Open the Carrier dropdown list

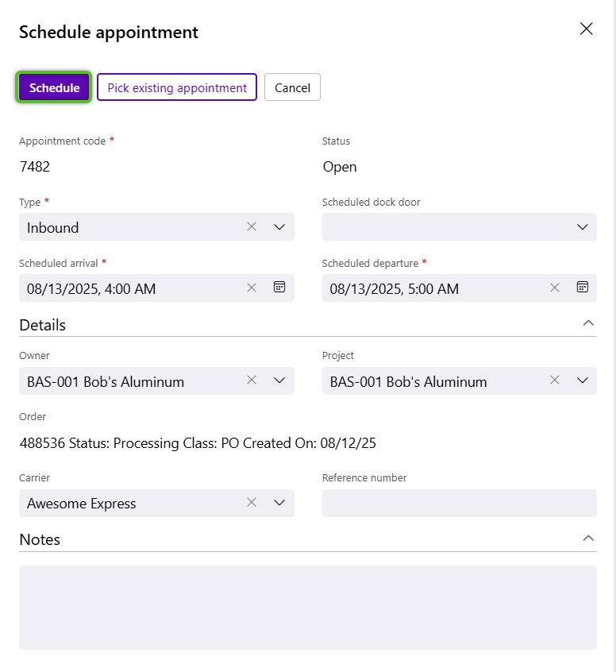(279, 503)
